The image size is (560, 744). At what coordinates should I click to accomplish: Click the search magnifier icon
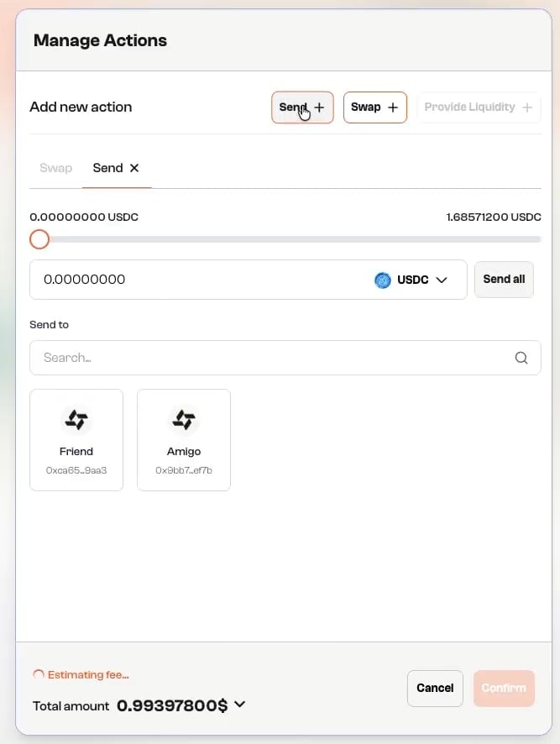(x=521, y=357)
